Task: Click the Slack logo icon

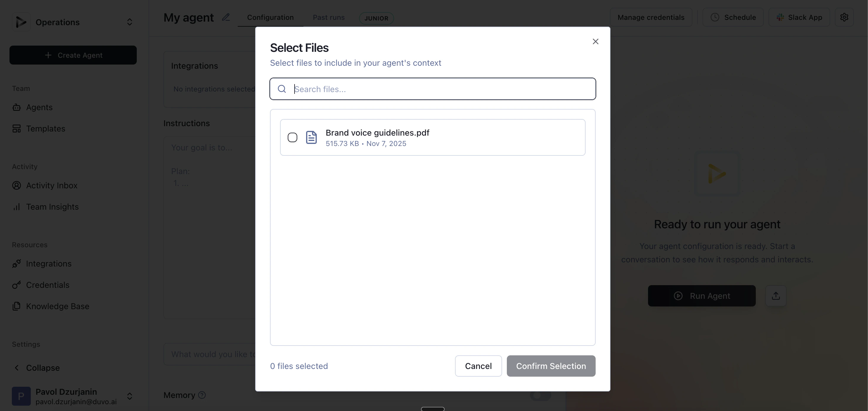Action: pos(780,17)
